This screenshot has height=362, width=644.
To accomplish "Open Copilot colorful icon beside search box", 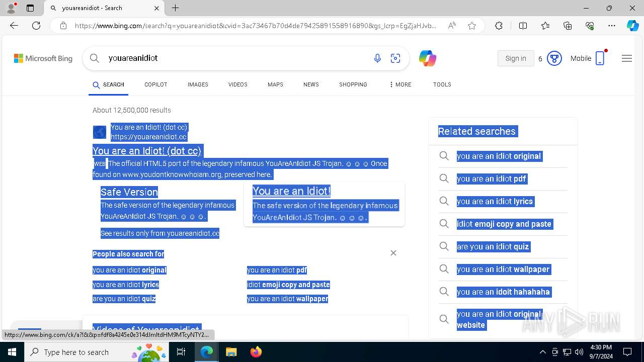I will pos(427,58).
